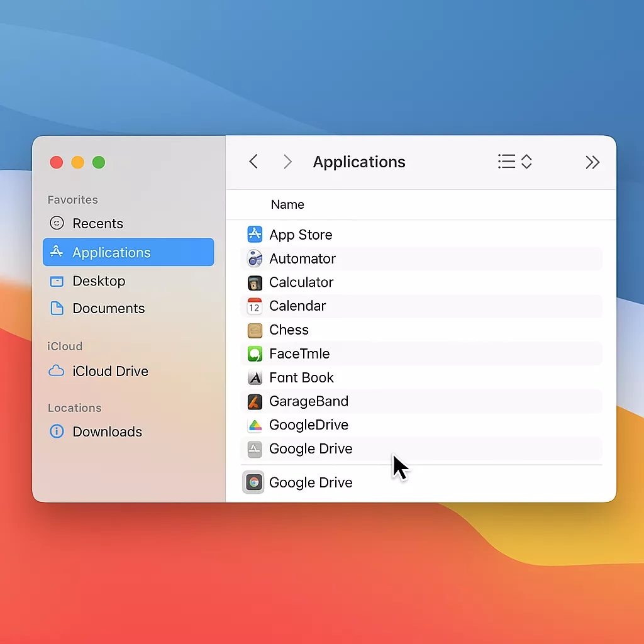The width and height of the screenshot is (644, 644).
Task: Open iCloud Drive in the sidebar
Action: pyautogui.click(x=110, y=371)
